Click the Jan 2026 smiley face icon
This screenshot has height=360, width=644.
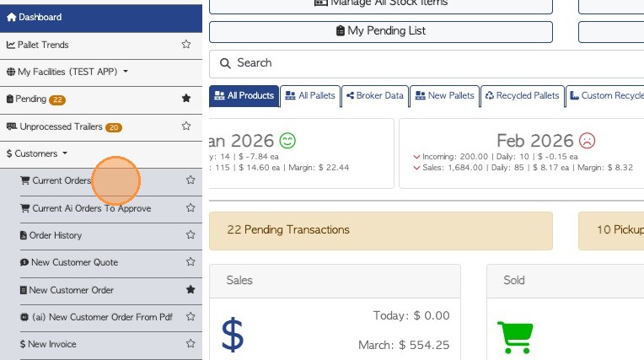pyautogui.click(x=288, y=140)
